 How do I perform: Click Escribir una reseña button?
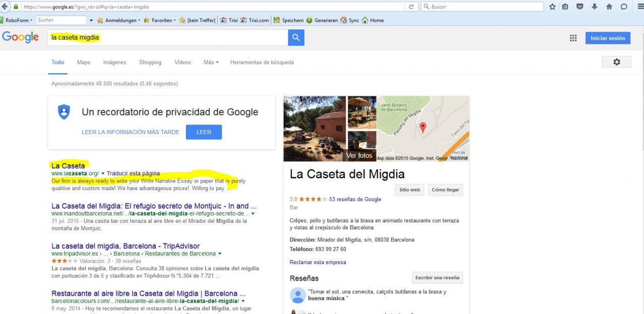pos(437,278)
